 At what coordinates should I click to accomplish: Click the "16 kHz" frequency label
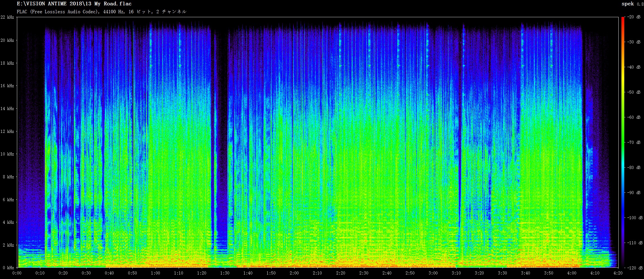[7, 86]
